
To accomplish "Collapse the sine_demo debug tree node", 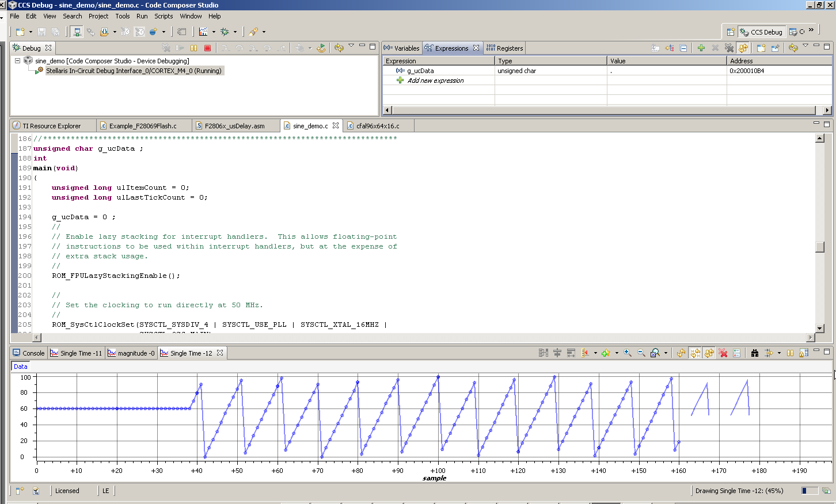I will (17, 61).
